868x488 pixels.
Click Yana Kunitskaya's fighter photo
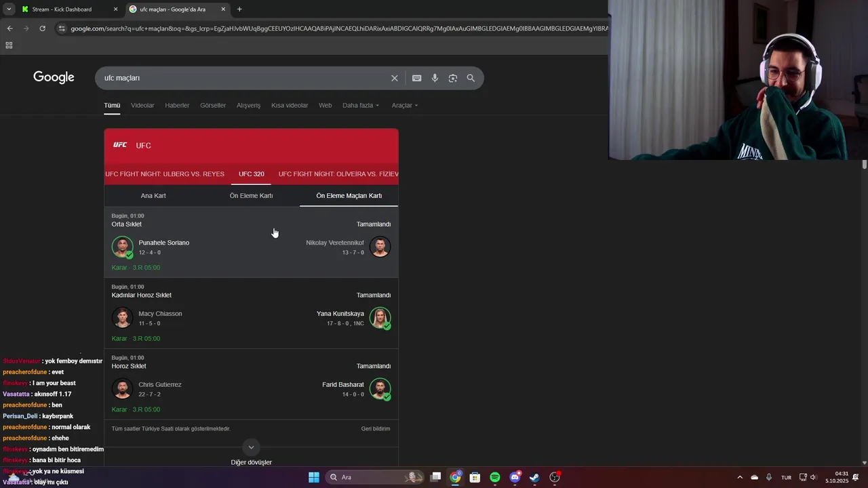[380, 318]
